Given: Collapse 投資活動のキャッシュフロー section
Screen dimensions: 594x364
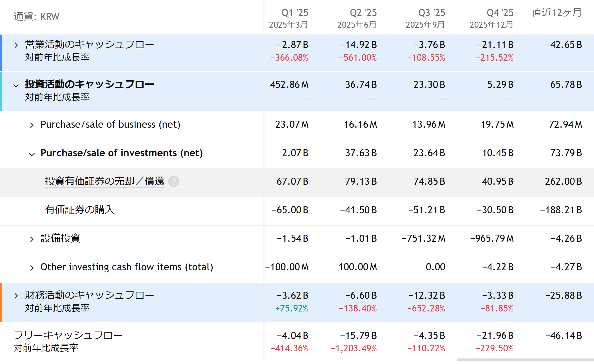Looking at the screenshot, I should (x=16, y=86).
